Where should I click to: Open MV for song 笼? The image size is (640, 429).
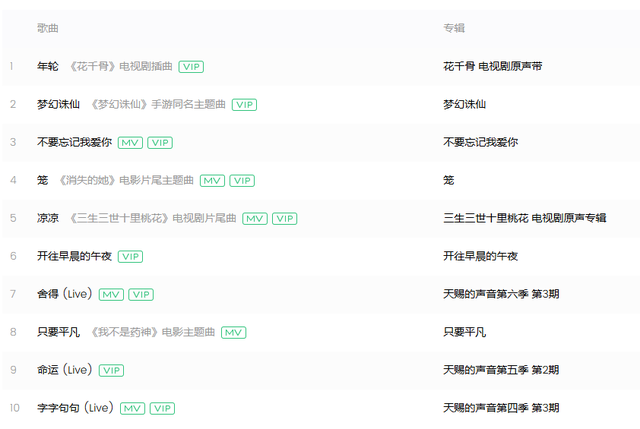click(212, 180)
